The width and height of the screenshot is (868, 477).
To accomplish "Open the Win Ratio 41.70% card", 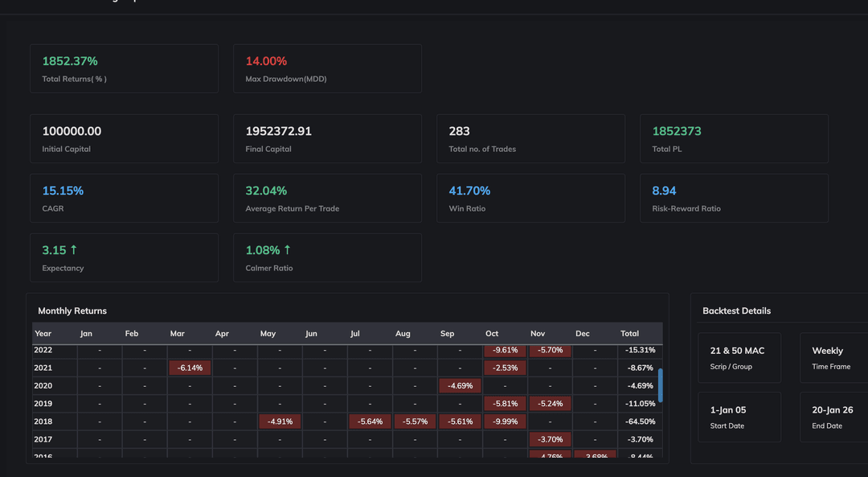I will tap(530, 198).
